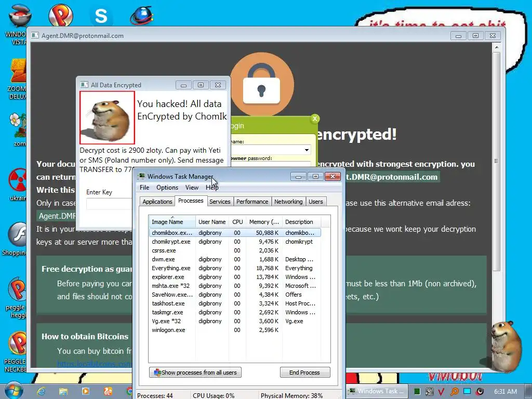Sort processes by Memory column

(264, 222)
